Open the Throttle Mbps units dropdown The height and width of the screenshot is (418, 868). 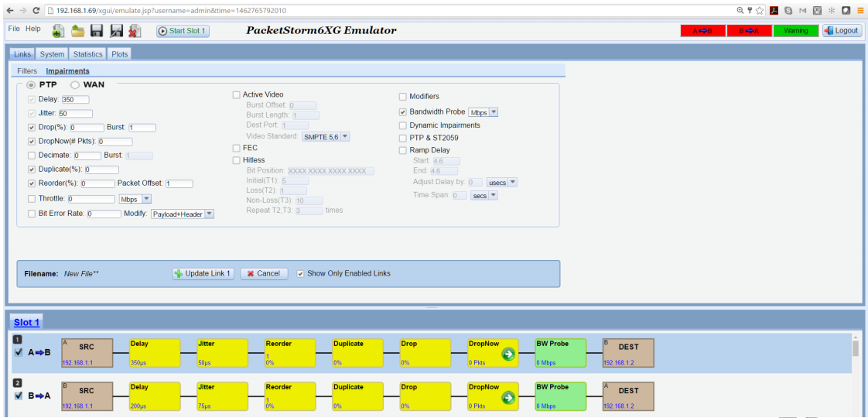[x=135, y=198]
